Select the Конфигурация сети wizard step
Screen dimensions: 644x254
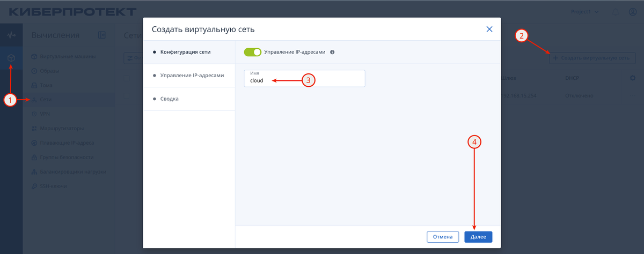[189, 52]
